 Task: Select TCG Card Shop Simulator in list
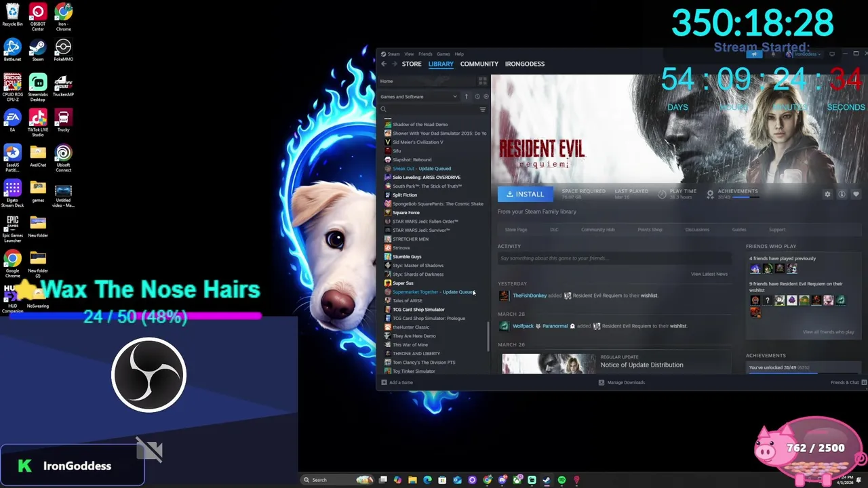pos(418,310)
